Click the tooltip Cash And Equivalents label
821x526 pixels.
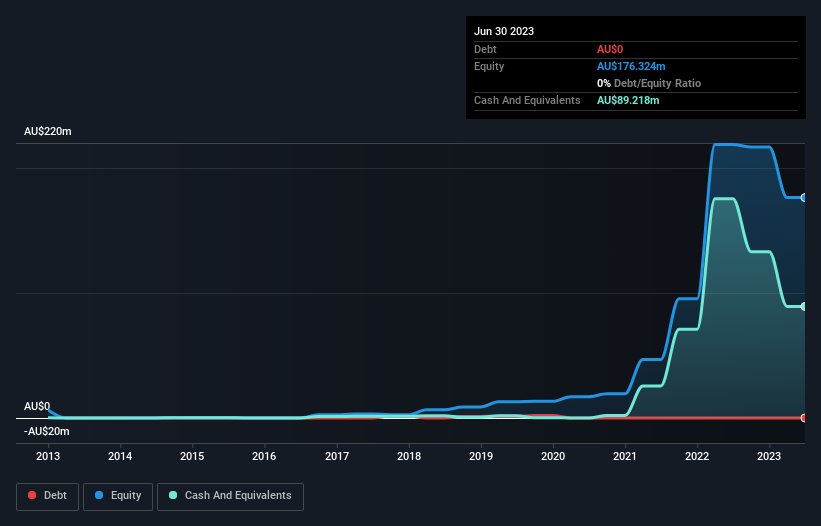coord(527,100)
